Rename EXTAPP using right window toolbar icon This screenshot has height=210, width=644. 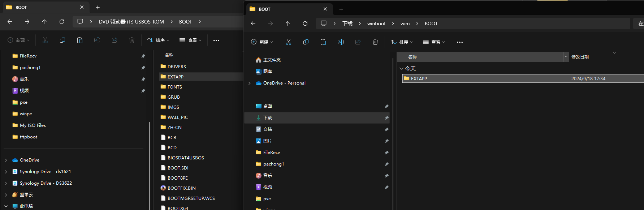[x=341, y=42]
